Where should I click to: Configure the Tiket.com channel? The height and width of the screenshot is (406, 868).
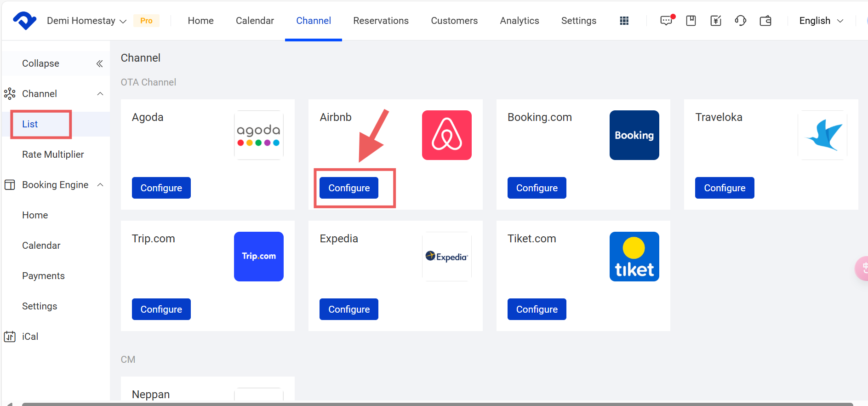(537, 309)
